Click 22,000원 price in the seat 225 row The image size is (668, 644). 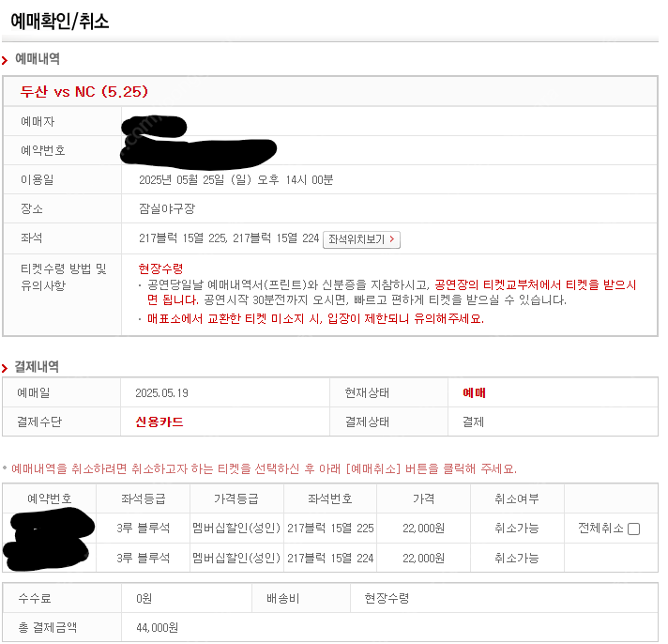coord(423,529)
